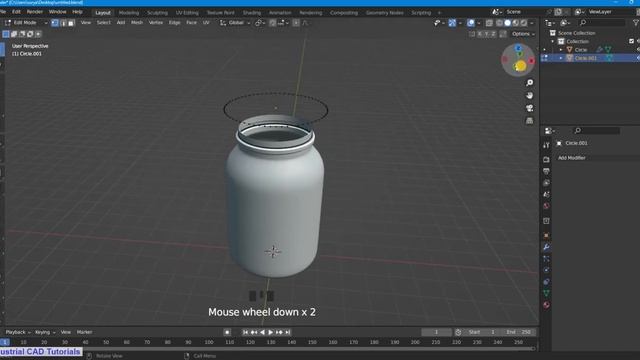
Task: Switch to the Shading workspace tab
Action: pyautogui.click(x=251, y=13)
